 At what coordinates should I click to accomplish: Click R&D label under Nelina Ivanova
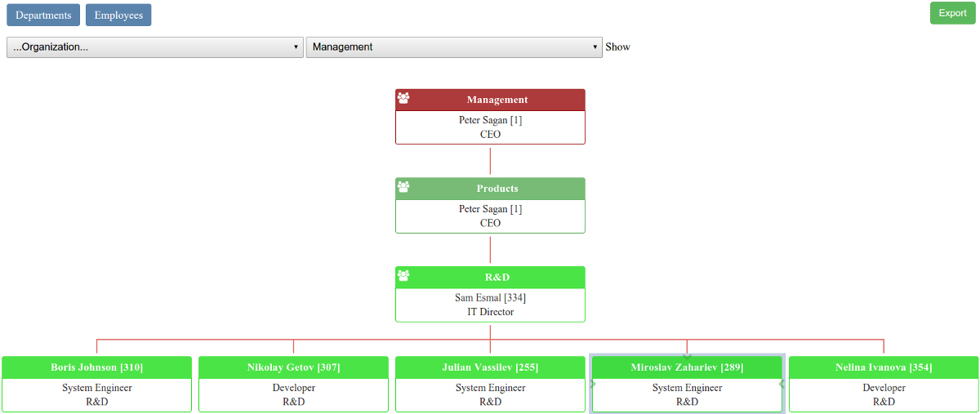(x=884, y=402)
